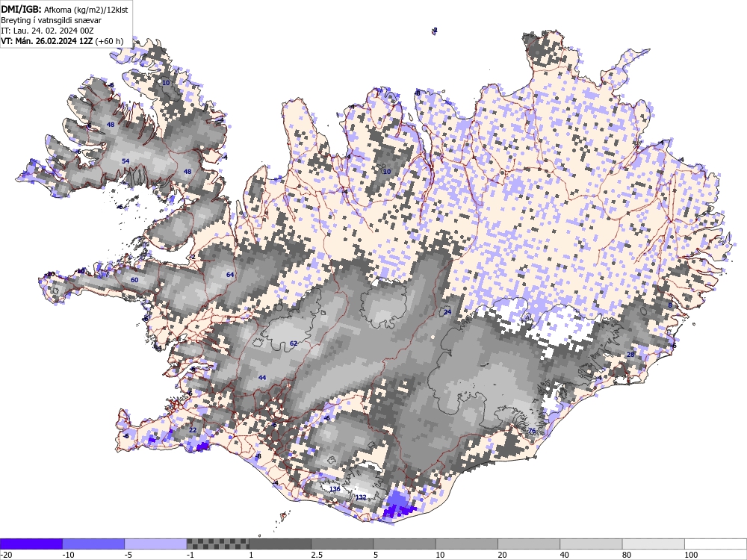Click the 24 value label on the map

click(447, 312)
